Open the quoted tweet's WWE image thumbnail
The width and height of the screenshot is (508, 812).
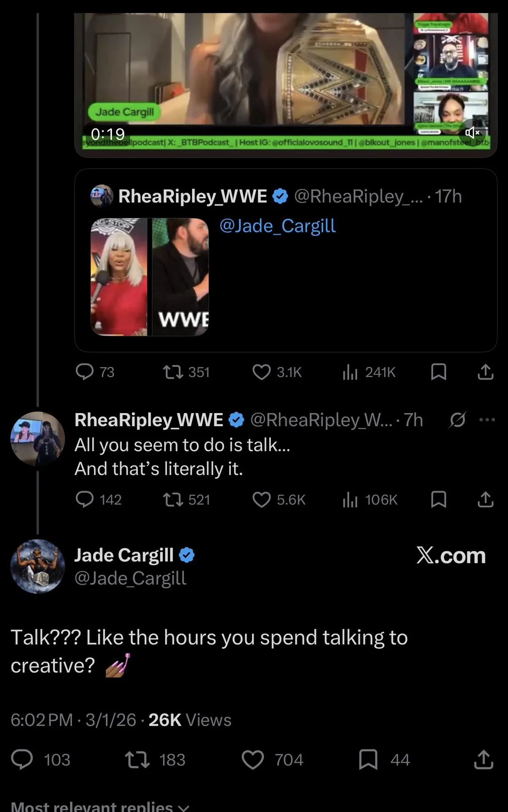[x=150, y=277]
